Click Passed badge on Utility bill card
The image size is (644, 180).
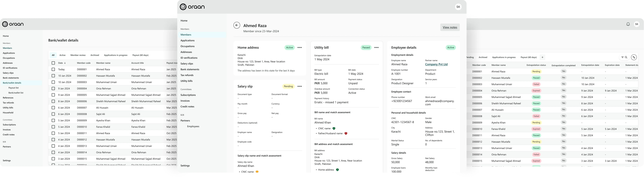tap(366, 47)
